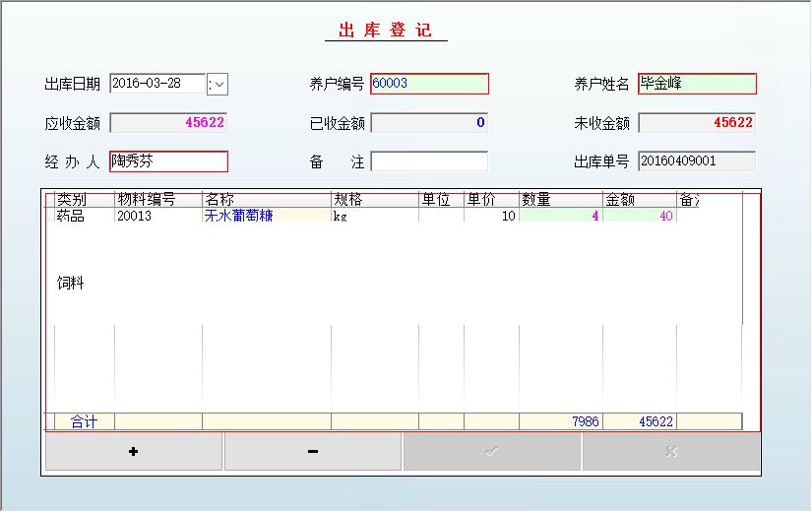The width and height of the screenshot is (812, 512).
Task: Click the 金额 column header
Action: point(639,200)
